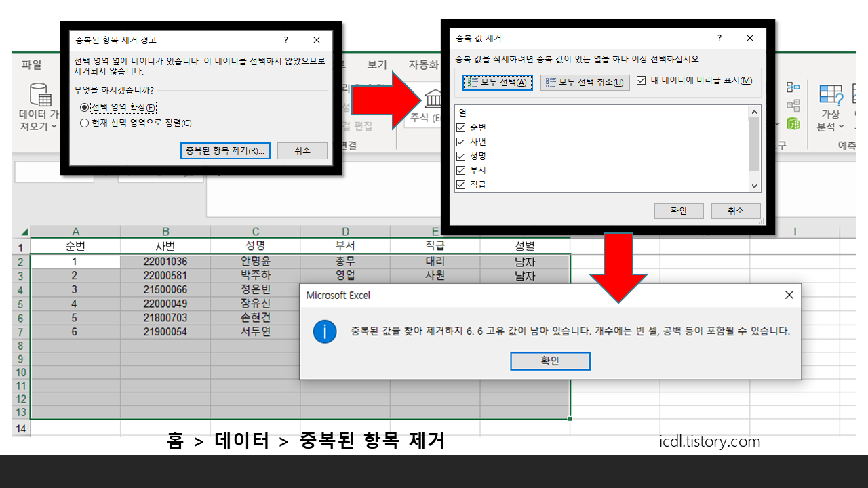Click the green Manage Data Model icon
868x488 pixels.
pos(794,124)
